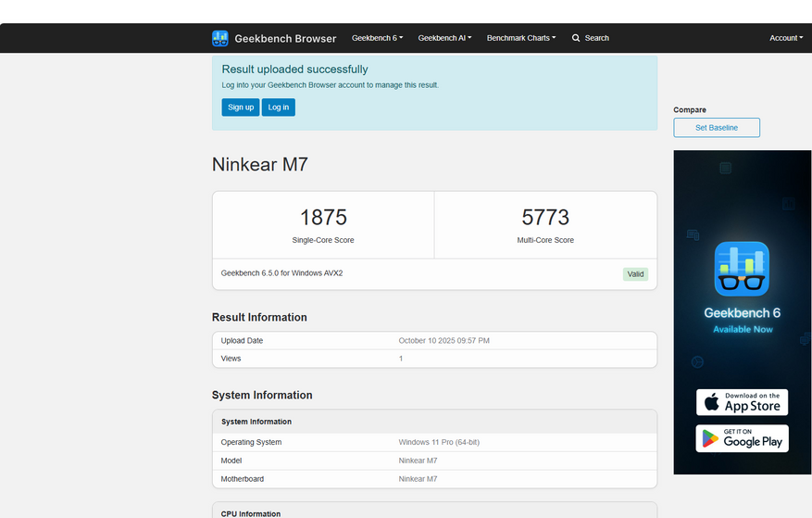Click the Set Baseline button
Viewport: 812px width, 518px height.
[x=717, y=128]
